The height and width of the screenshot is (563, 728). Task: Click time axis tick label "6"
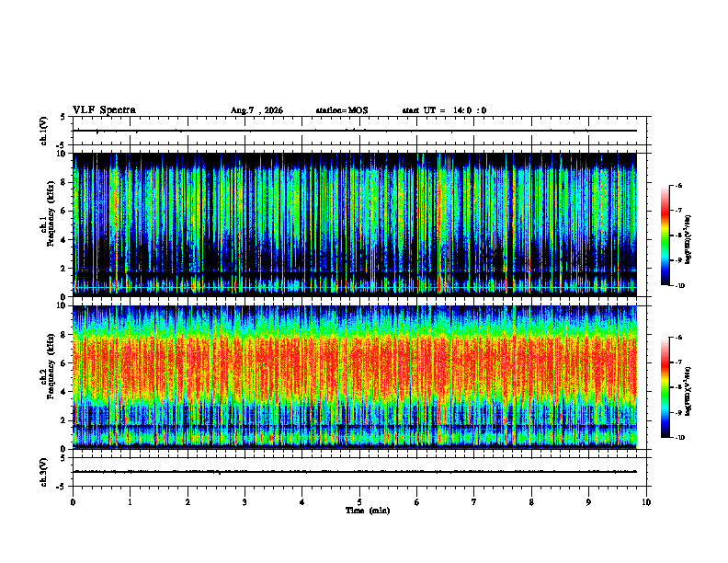pyautogui.click(x=417, y=502)
